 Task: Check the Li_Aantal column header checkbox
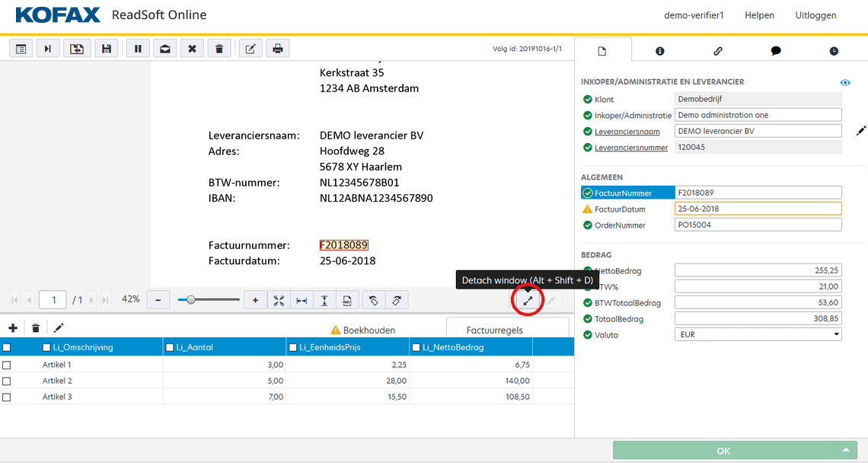169,347
